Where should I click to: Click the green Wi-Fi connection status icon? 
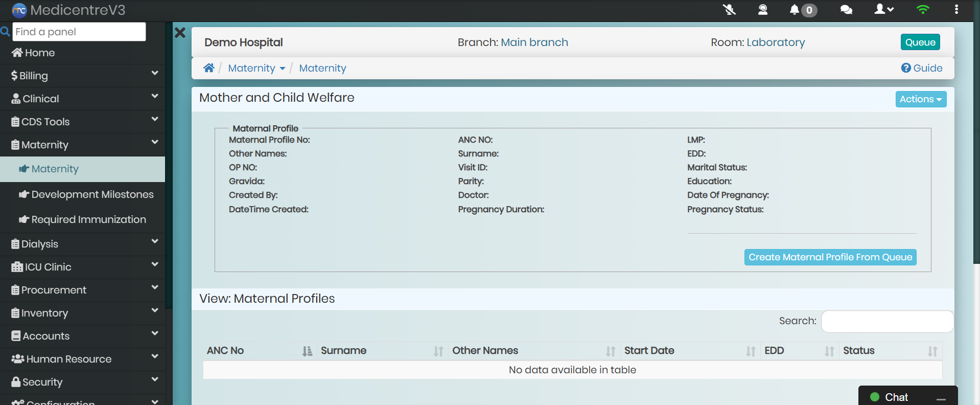922,10
